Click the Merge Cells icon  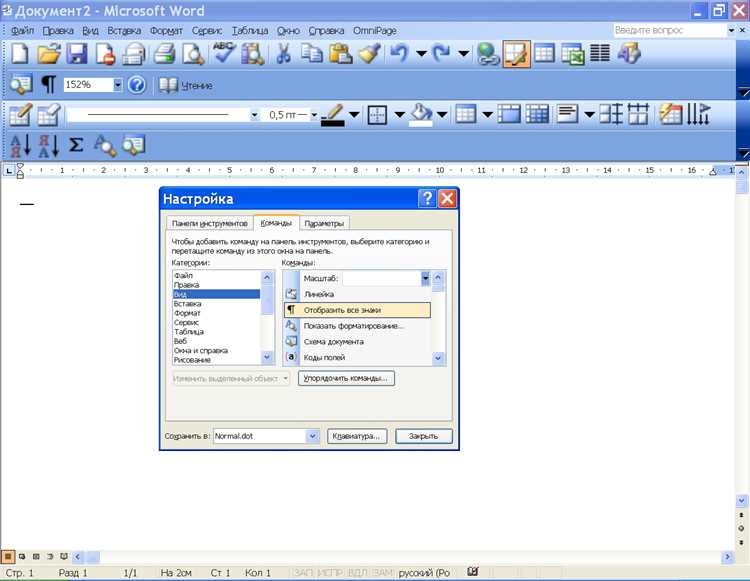508,115
